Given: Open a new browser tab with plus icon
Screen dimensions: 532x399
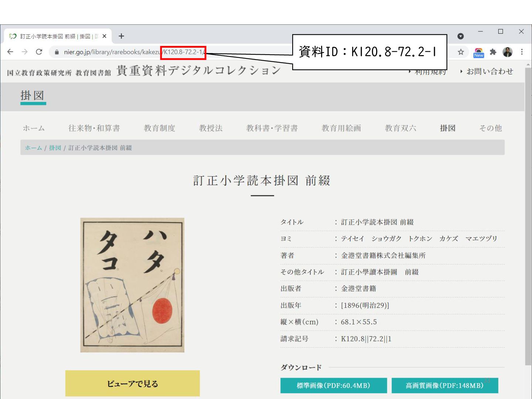Looking at the screenshot, I should click(121, 36).
